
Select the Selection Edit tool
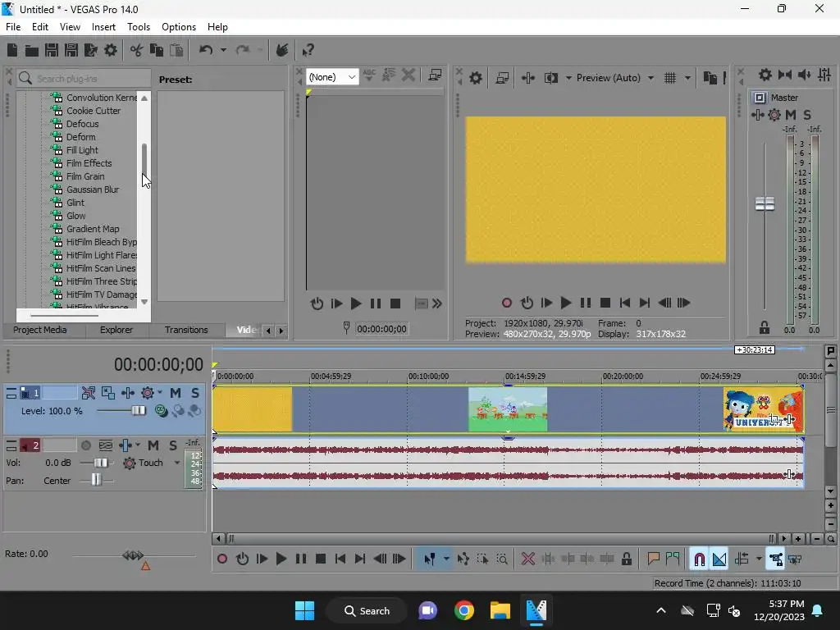(482, 559)
